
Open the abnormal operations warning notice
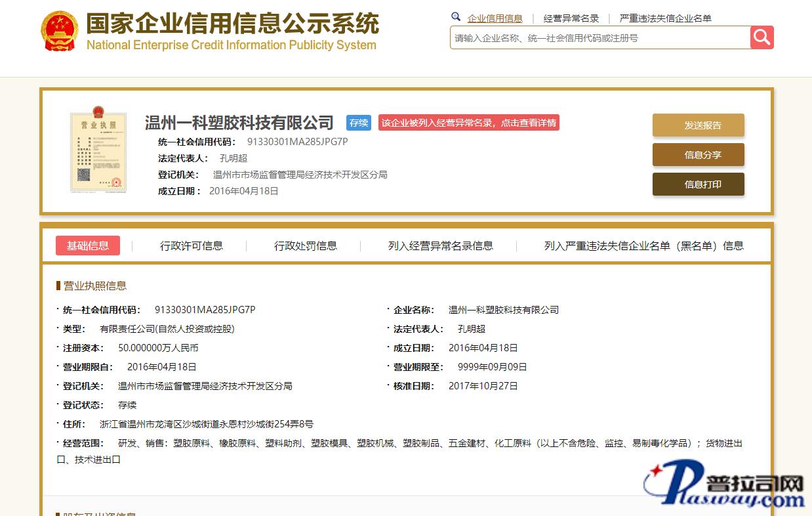(x=468, y=123)
